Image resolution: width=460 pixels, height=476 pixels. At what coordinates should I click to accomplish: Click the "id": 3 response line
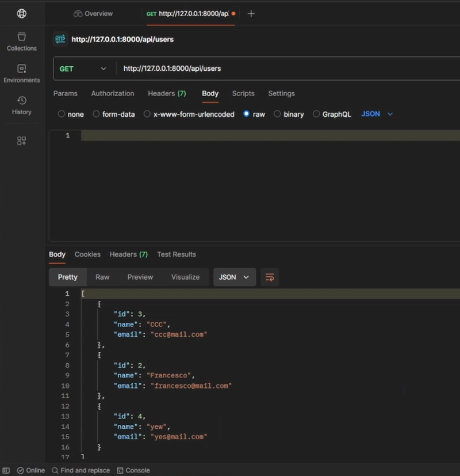[129, 314]
